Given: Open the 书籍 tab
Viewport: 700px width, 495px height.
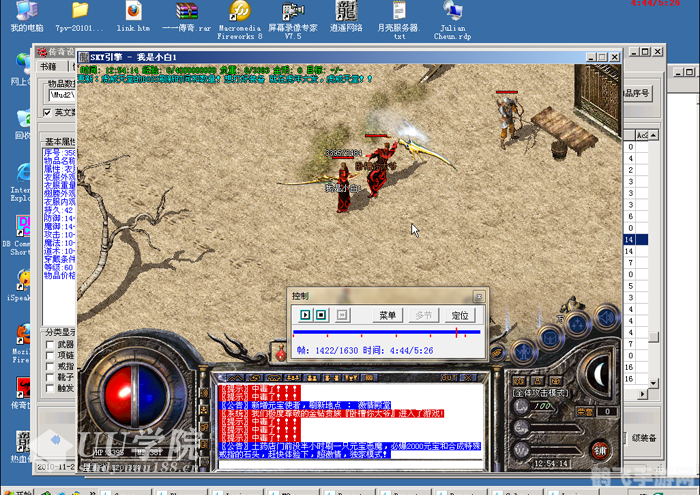Looking at the screenshot, I should (x=48, y=65).
